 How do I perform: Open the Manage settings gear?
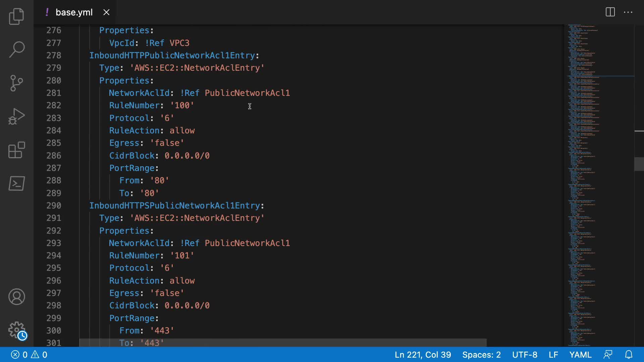[x=16, y=330]
